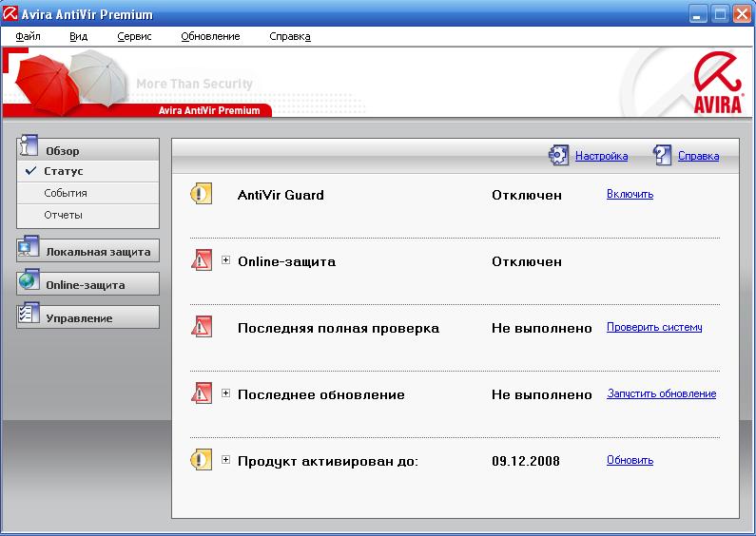The height and width of the screenshot is (536, 756).
Task: Click the Отключен status of Online-защита
Action: (x=527, y=261)
